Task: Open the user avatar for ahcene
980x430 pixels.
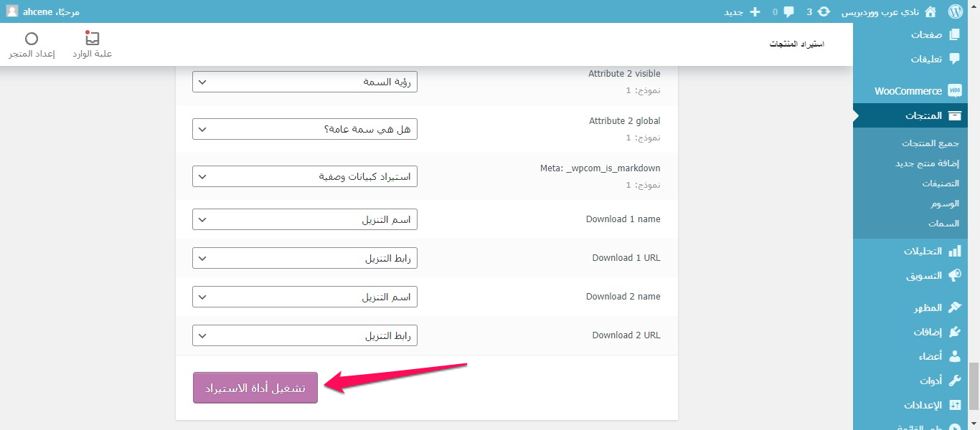Action: point(12,11)
